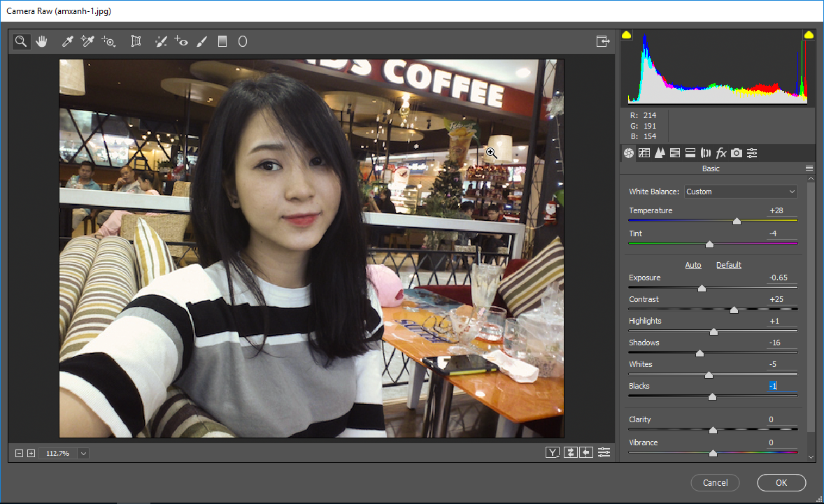This screenshot has height=504, width=824.
Task: Open the Tone Curve panel tab
Action: point(644,153)
